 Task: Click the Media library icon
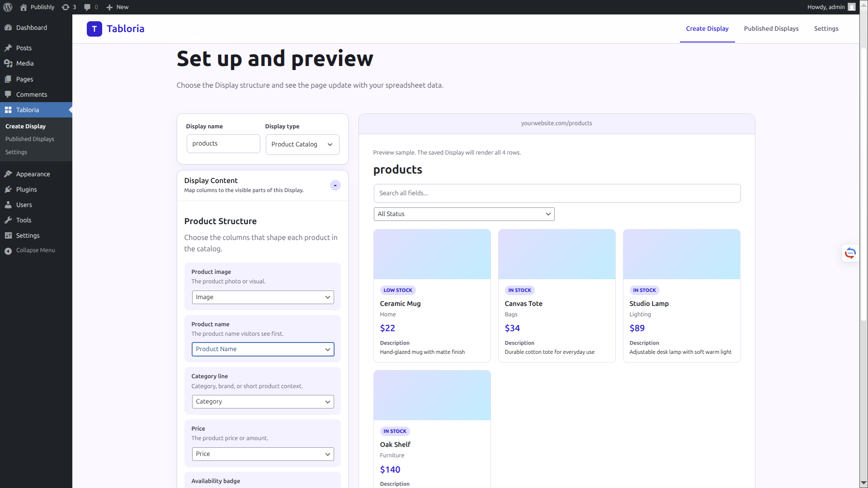tap(8, 63)
